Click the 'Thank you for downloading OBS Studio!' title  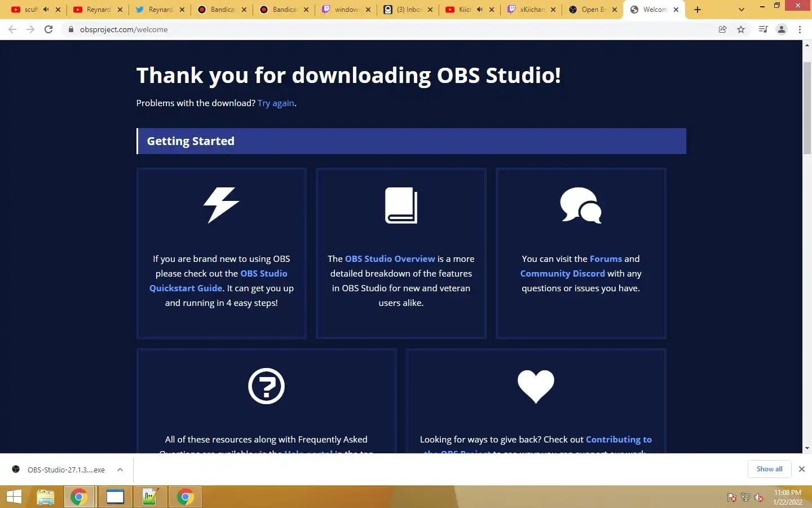348,75
